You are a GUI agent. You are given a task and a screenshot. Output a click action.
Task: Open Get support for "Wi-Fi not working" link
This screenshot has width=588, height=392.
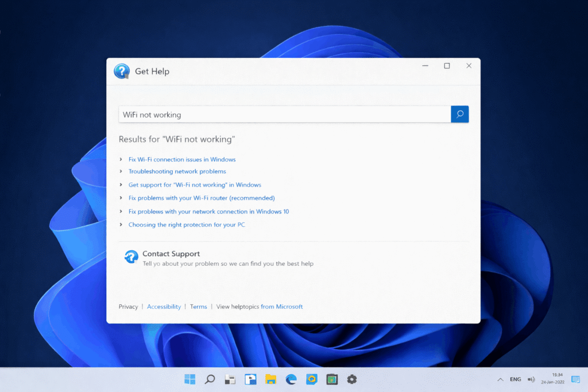click(195, 185)
